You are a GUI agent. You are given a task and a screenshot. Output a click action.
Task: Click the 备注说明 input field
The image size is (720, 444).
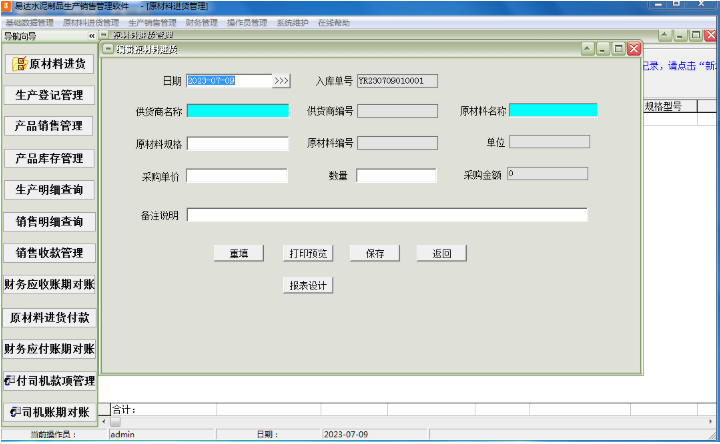[387, 215]
